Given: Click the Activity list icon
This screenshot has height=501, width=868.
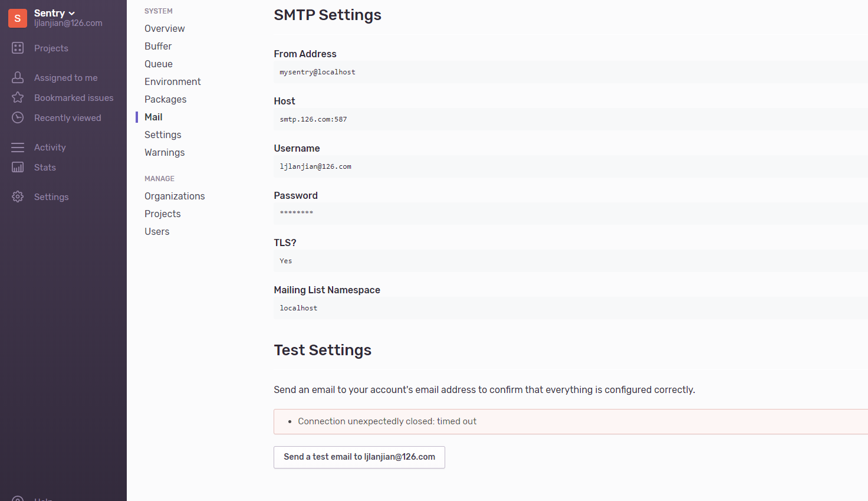Looking at the screenshot, I should (x=18, y=147).
